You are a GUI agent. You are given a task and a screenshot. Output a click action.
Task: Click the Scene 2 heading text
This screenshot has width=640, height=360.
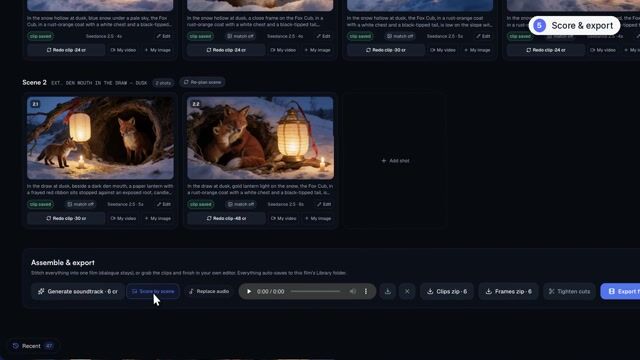click(x=34, y=82)
